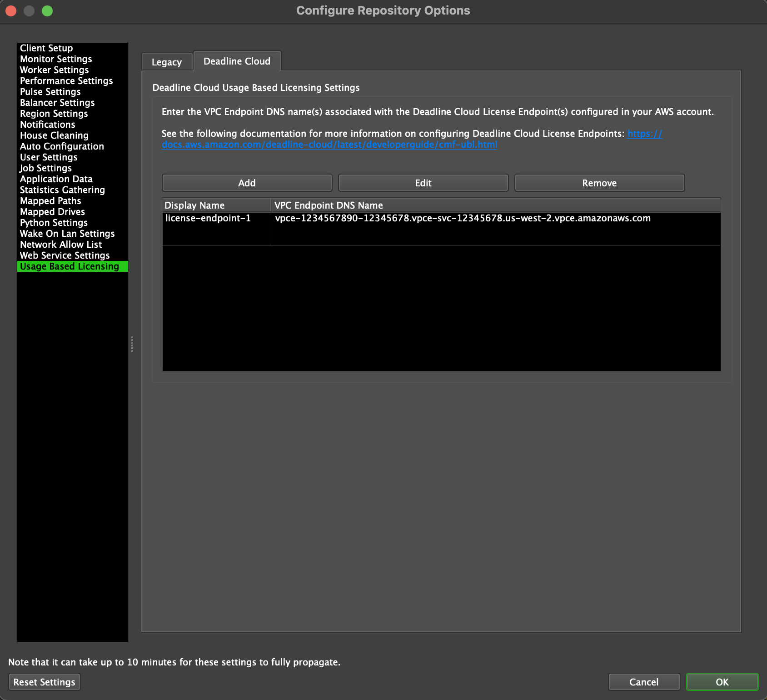Click the Edit button for the endpoint

tap(423, 182)
